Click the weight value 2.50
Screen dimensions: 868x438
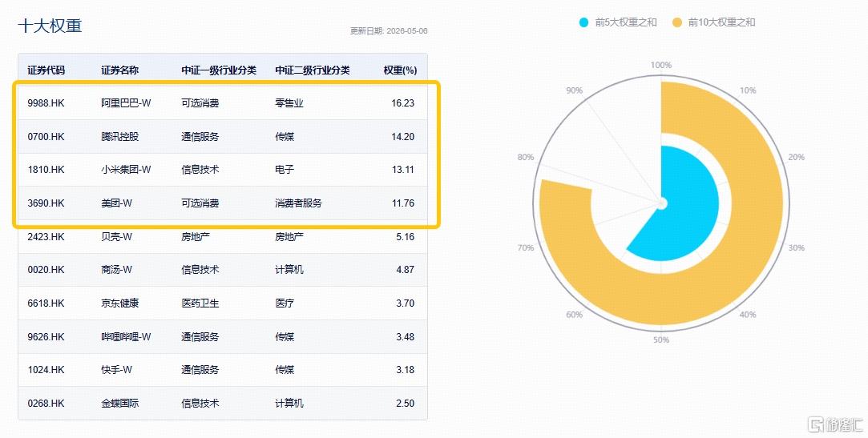(405, 404)
